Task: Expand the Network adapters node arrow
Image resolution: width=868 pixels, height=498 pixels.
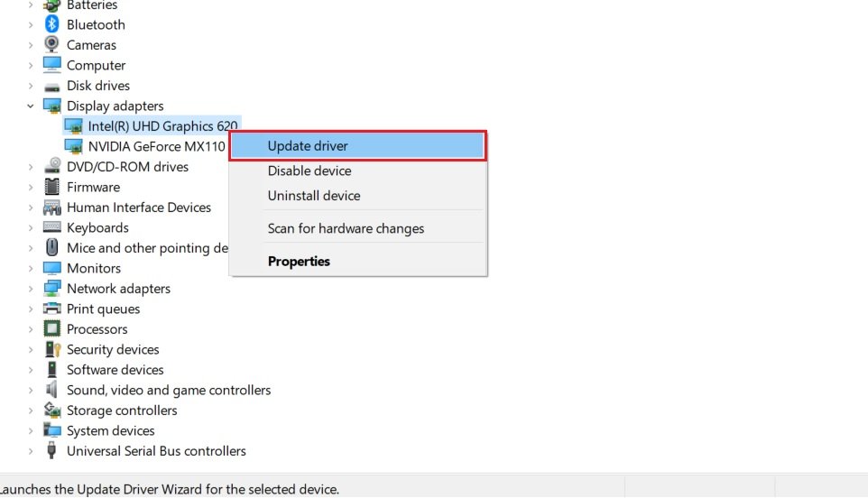Action: [x=31, y=289]
